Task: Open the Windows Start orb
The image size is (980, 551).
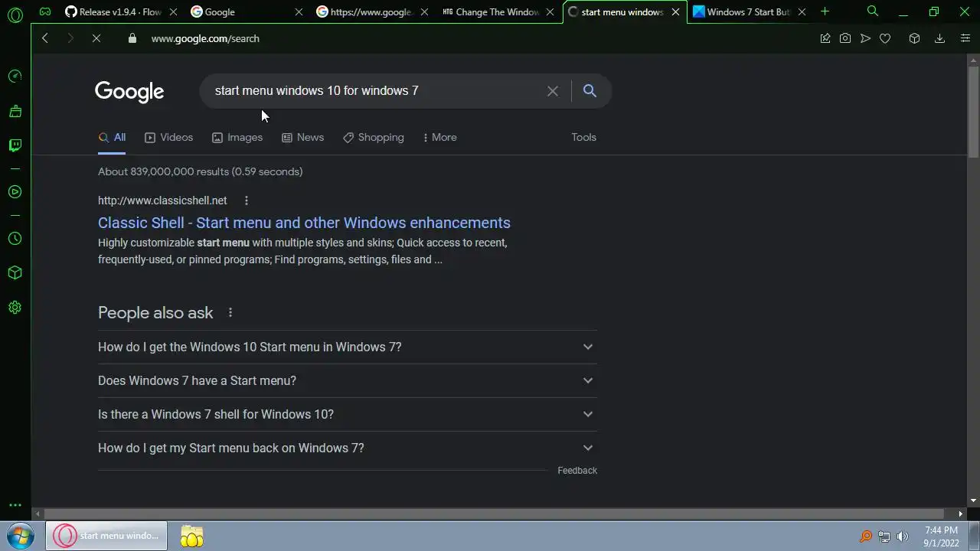Action: coord(21,536)
